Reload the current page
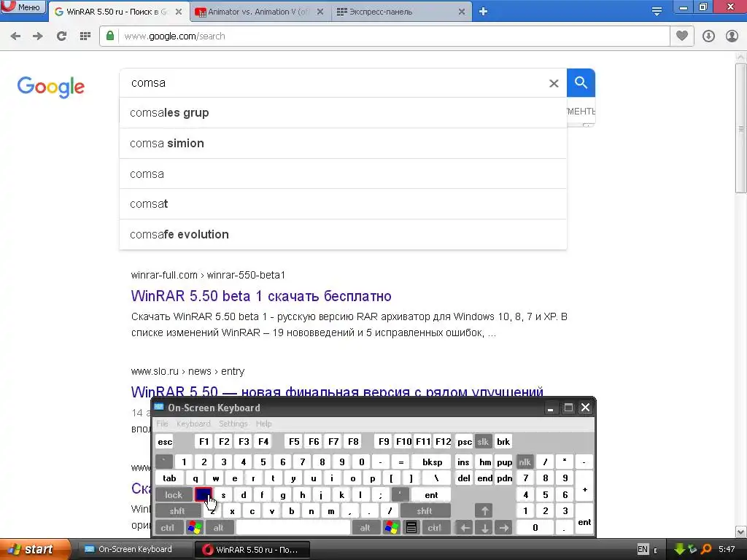This screenshot has height=560, width=747. pos(61,36)
